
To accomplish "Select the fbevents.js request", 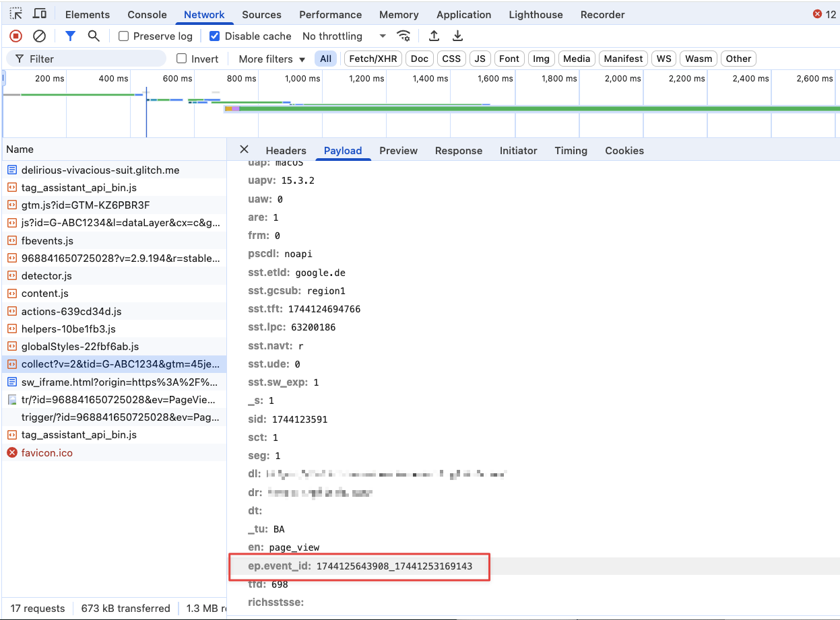I will [x=47, y=240].
